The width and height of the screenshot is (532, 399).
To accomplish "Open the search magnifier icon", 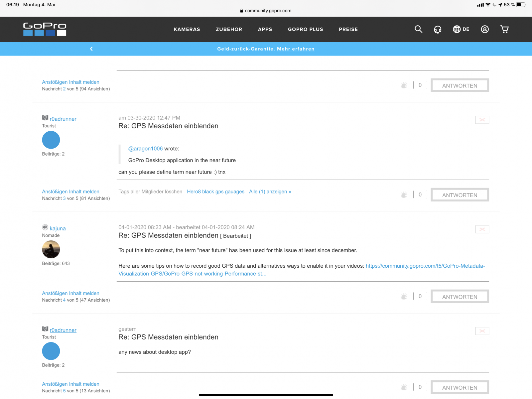I will click(x=418, y=29).
